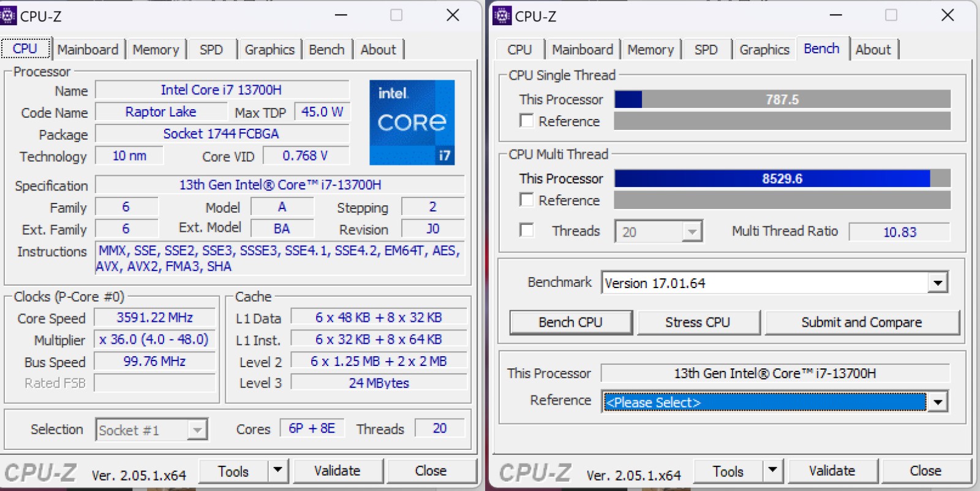This screenshot has height=491, width=980.
Task: Click empty multi thread Reference bar
Action: [x=783, y=200]
